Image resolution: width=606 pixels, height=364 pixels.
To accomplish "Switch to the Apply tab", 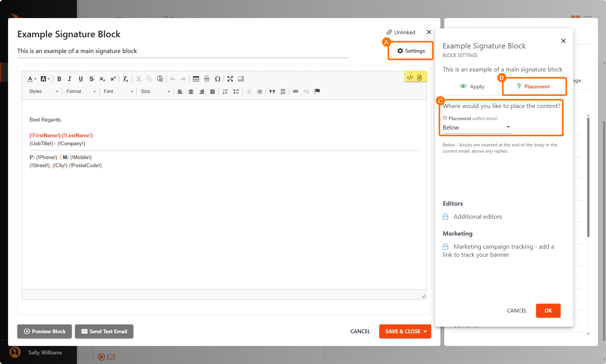I will 472,86.
